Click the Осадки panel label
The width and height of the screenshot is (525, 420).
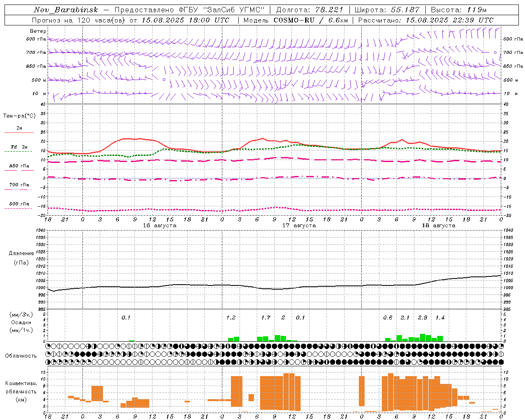pos(21,322)
